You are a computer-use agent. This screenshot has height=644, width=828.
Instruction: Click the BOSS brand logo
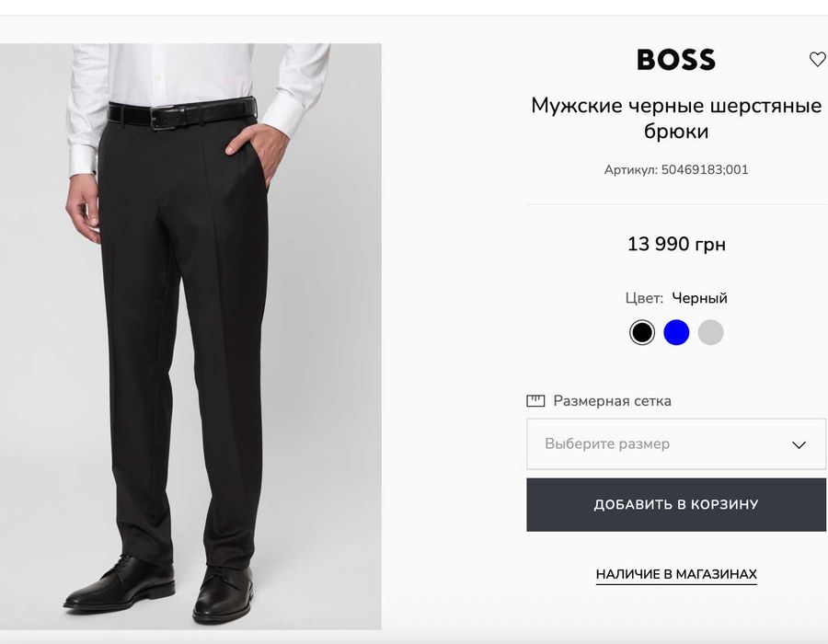click(x=676, y=61)
